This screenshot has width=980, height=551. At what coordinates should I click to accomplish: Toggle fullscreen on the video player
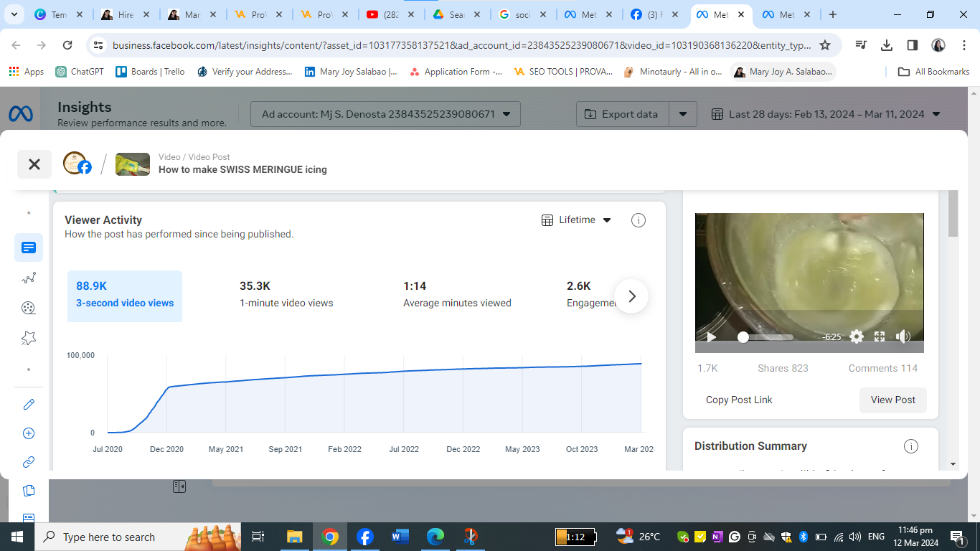point(880,336)
